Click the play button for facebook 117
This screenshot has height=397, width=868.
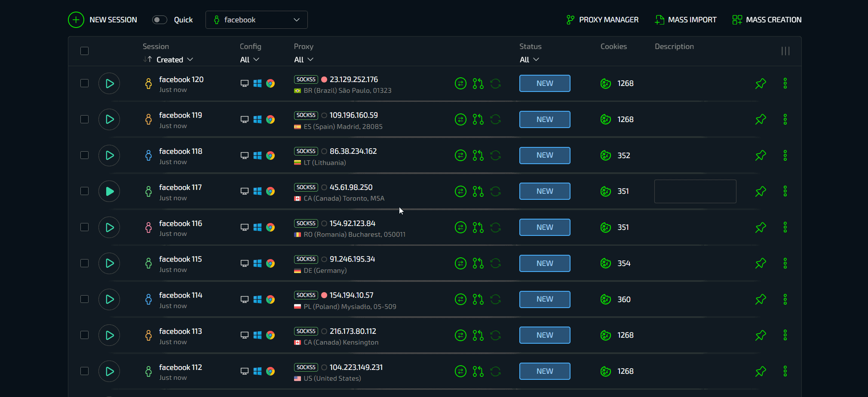(109, 191)
